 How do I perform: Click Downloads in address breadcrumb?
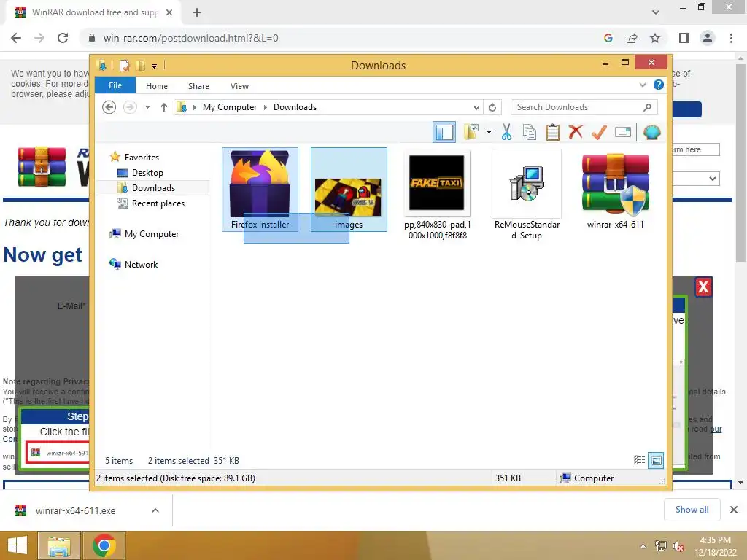coord(295,107)
